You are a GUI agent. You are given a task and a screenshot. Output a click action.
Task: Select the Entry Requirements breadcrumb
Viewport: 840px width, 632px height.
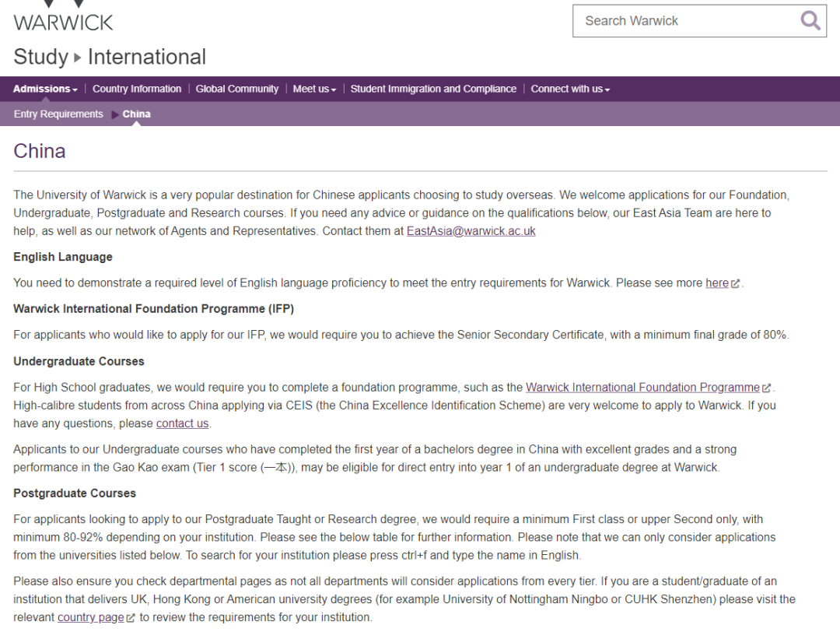tap(58, 114)
